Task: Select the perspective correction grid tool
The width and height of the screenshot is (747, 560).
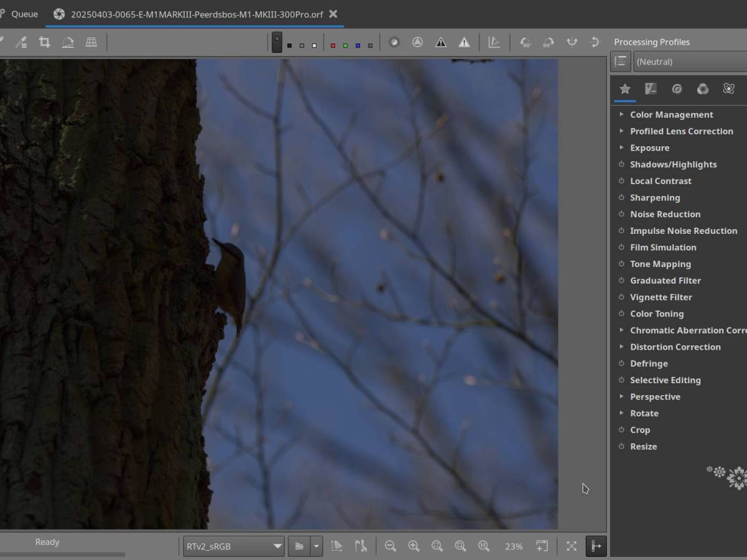Action: pos(91,42)
